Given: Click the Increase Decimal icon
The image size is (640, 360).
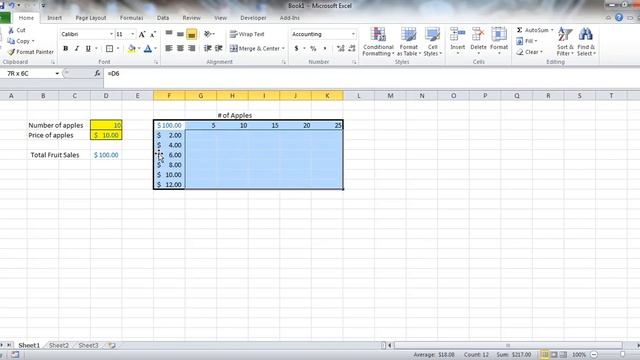Looking at the screenshot, I should click(340, 49).
